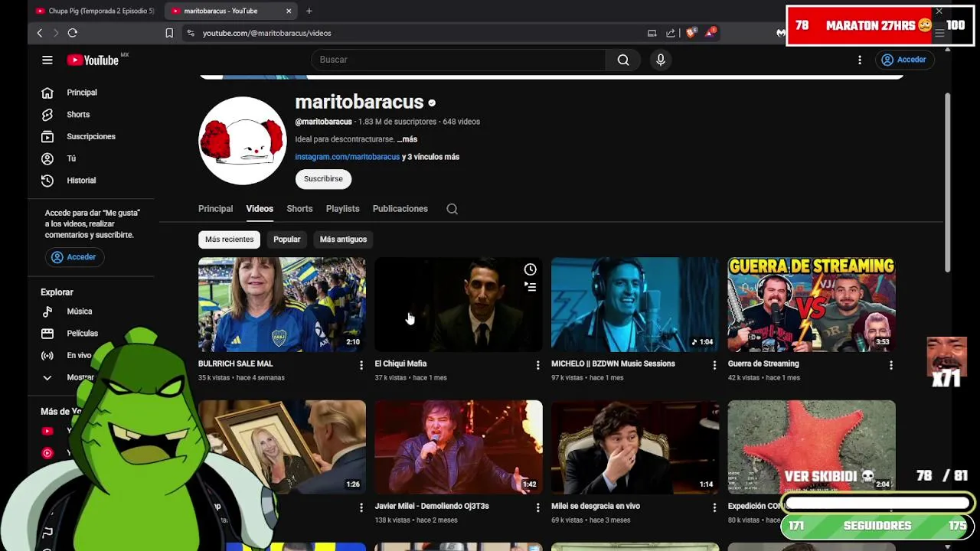This screenshot has height=551, width=980.
Task: Click the Milei se desgracia en vivo title
Action: 595,506
